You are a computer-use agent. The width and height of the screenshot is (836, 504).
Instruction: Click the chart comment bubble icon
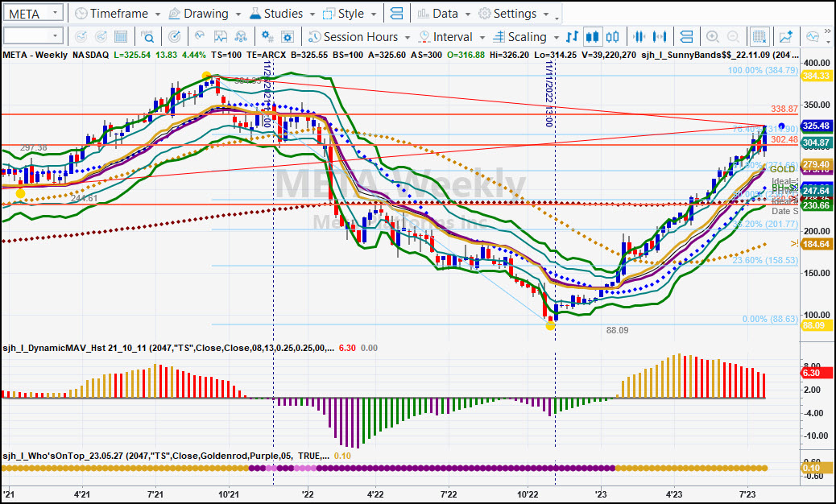coord(813,37)
